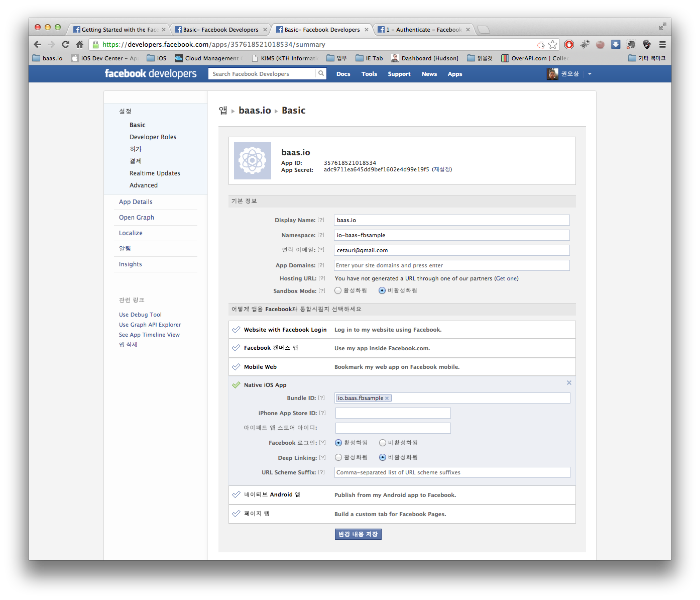Image resolution: width=700 pixels, height=600 pixels.
Task: Click the Get one hosting URL link
Action: coord(506,278)
